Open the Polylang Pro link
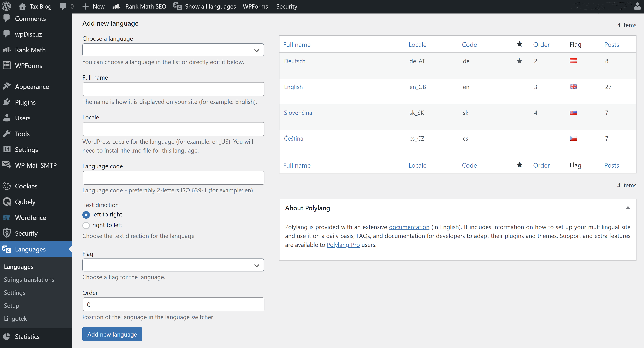The width and height of the screenshot is (644, 348). [343, 245]
